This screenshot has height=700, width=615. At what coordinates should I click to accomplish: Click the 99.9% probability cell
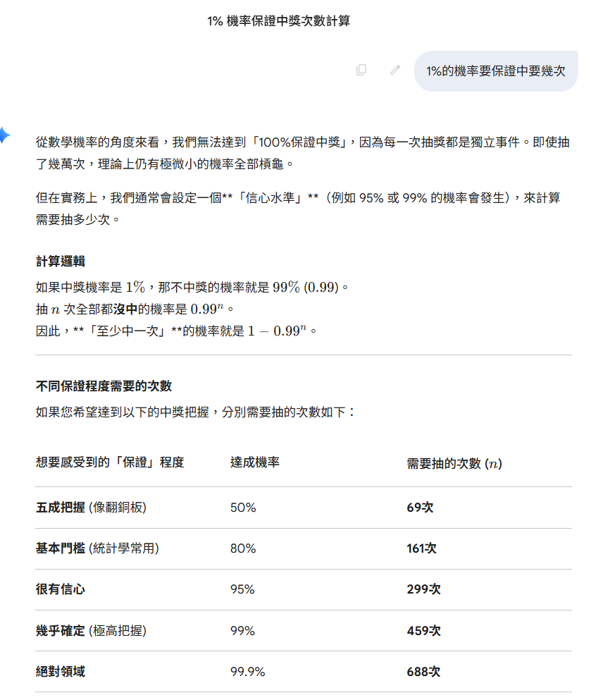tap(247, 672)
